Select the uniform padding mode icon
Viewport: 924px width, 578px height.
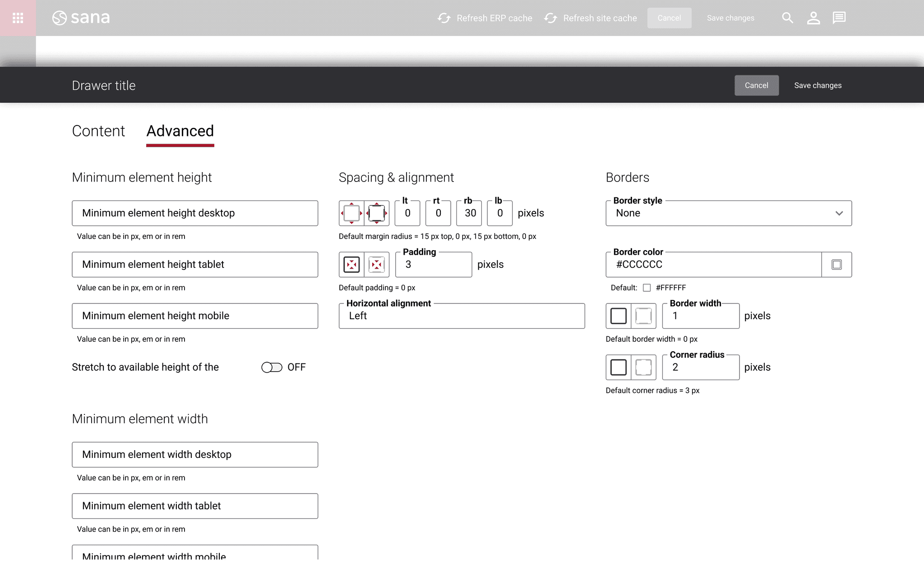tap(351, 265)
